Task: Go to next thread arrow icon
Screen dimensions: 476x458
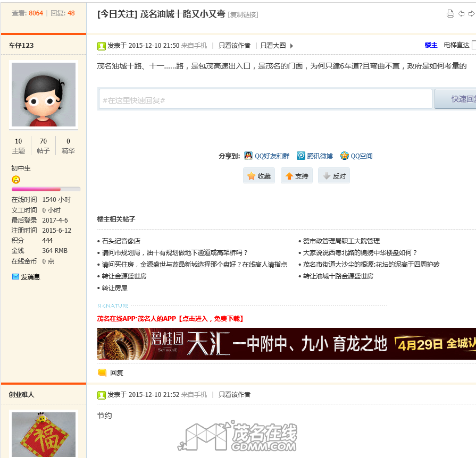Action: pyautogui.click(x=471, y=14)
